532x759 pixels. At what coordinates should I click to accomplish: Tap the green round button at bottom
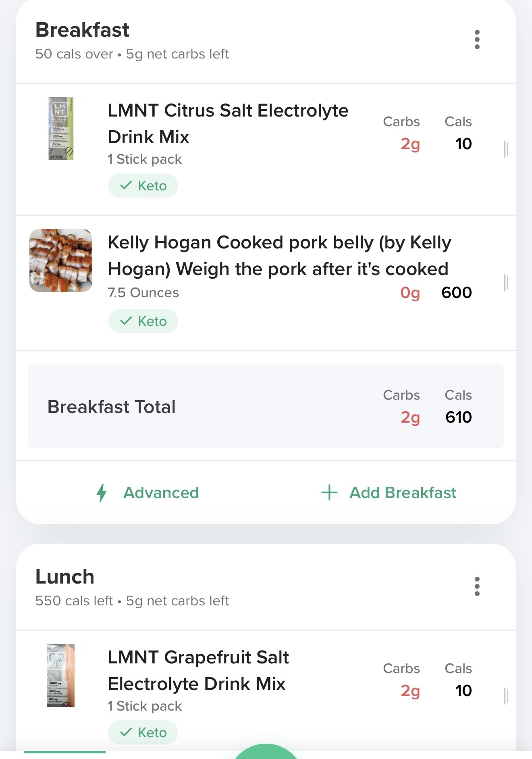(x=266, y=753)
